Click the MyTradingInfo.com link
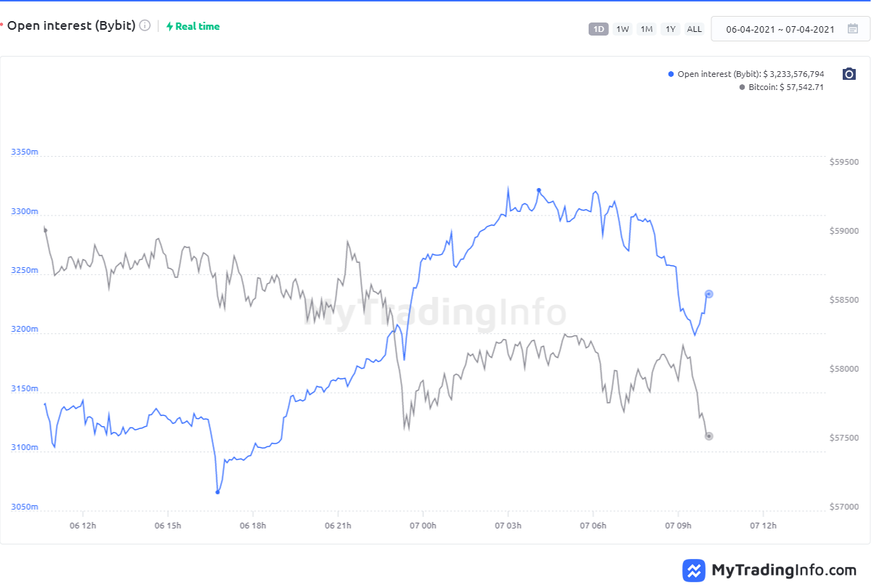 [784, 570]
